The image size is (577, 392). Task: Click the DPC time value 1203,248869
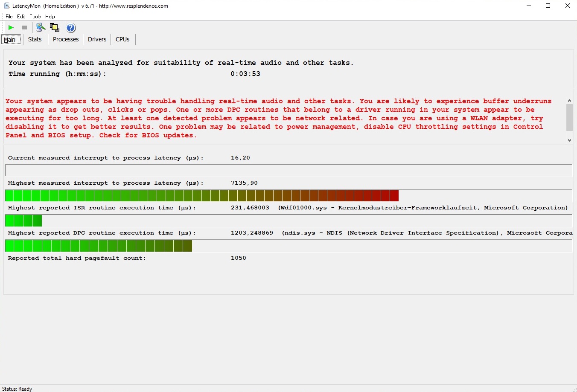252,233
